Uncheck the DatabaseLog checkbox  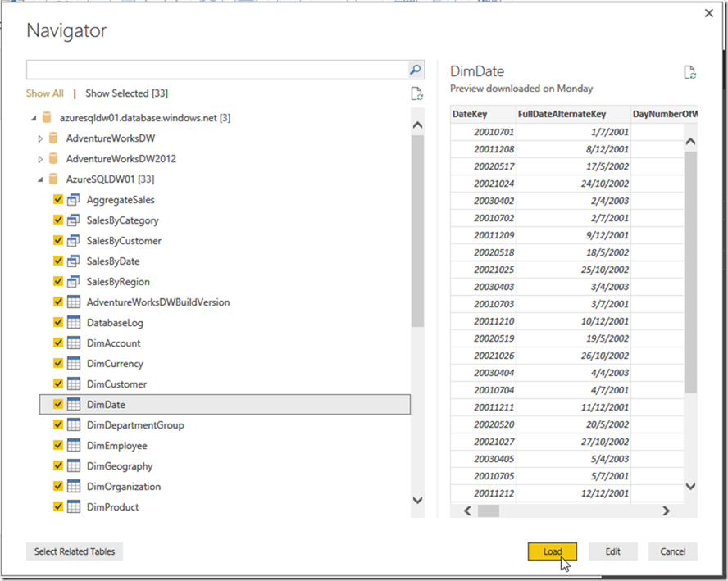(x=58, y=322)
